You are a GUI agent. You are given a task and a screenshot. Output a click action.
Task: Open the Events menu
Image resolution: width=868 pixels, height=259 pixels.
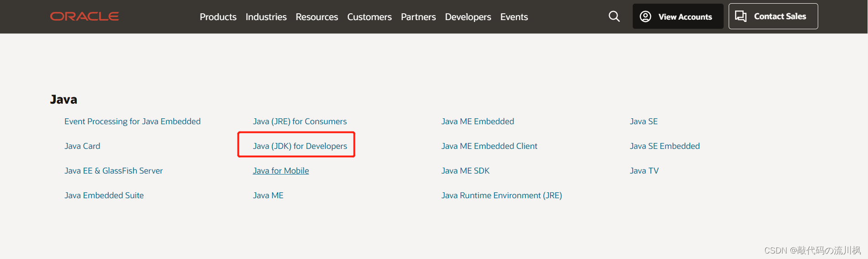coord(514,17)
